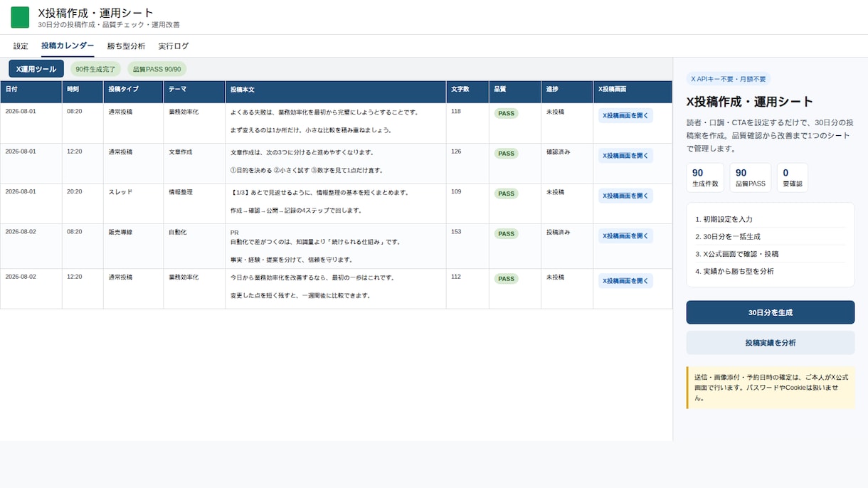868x488 pixels.
Task: Click the X投稿画面 column header
Action: click(x=633, y=92)
